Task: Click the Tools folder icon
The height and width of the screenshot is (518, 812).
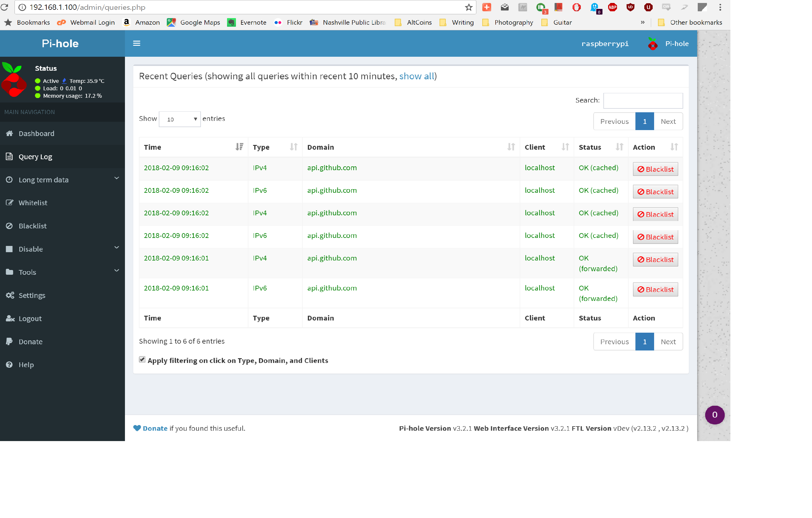Action: pos(9,272)
